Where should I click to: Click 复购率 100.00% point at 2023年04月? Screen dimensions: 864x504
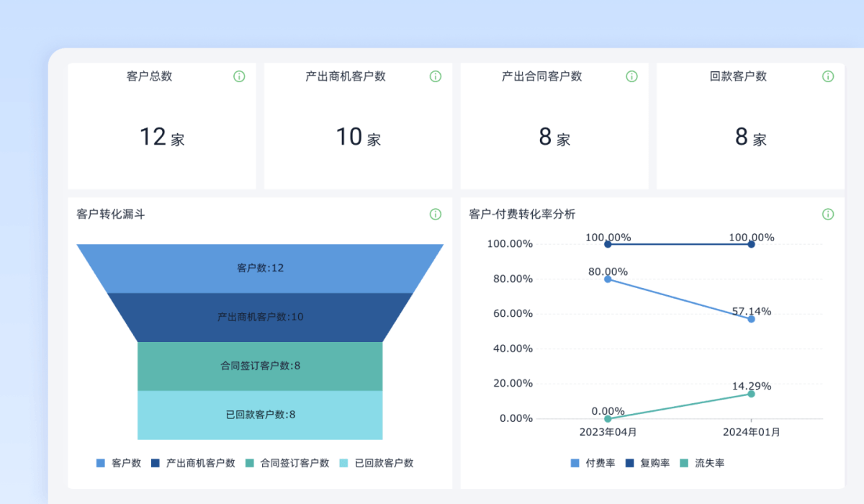click(x=608, y=244)
